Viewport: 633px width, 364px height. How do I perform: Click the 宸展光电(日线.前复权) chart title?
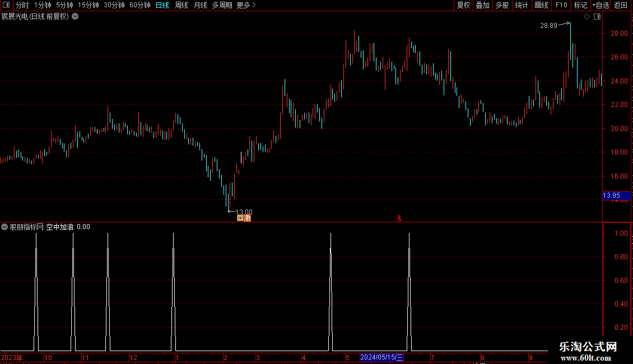point(35,17)
